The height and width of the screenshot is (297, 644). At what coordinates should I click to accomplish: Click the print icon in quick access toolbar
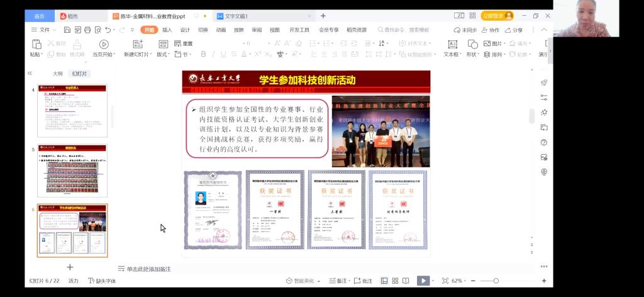[x=87, y=30]
